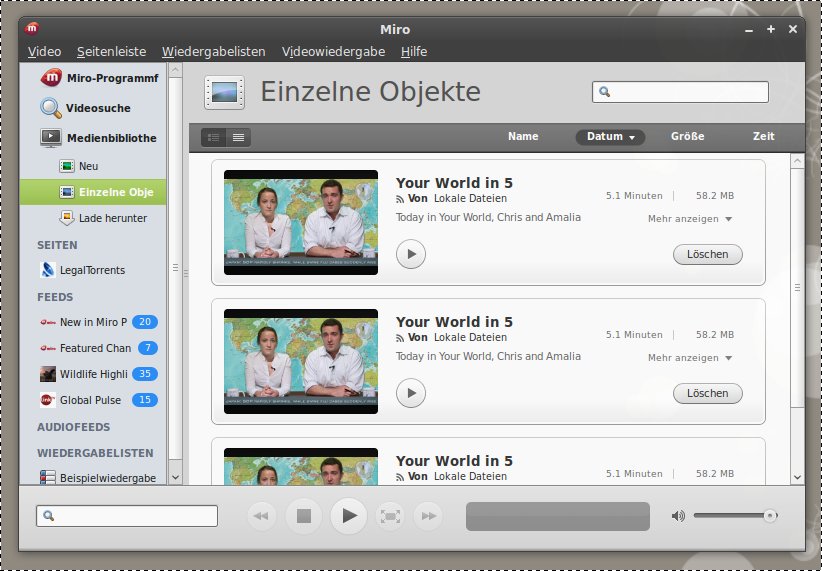Play the first Your World in 5 video

[411, 254]
